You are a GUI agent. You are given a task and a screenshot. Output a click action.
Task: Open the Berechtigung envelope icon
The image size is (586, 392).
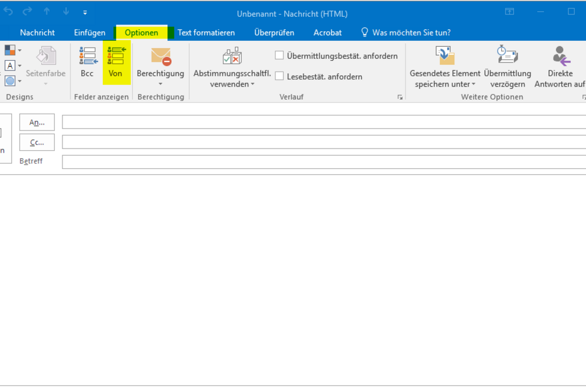tap(160, 57)
